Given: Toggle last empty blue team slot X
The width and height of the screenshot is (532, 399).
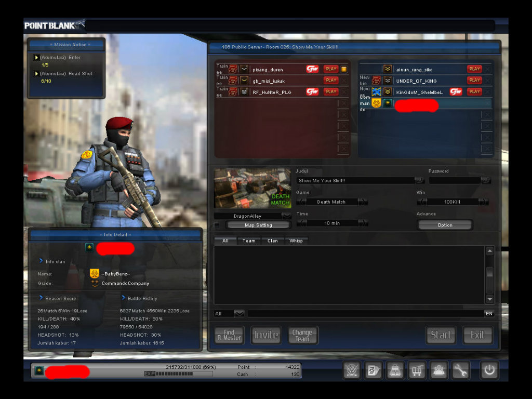Looking at the screenshot, I should click(x=487, y=148).
